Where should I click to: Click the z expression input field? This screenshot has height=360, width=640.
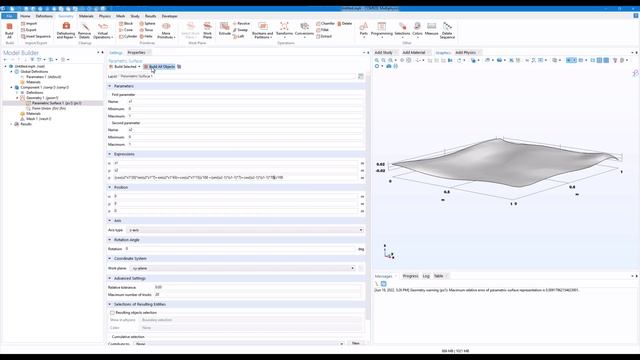tap(236, 178)
